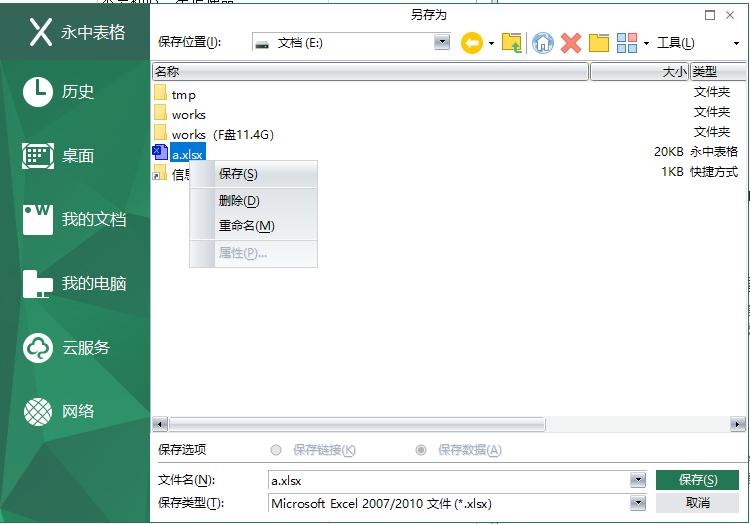The height and width of the screenshot is (524, 750).
Task: Sort by the 大小 column header
Action: coord(640,72)
